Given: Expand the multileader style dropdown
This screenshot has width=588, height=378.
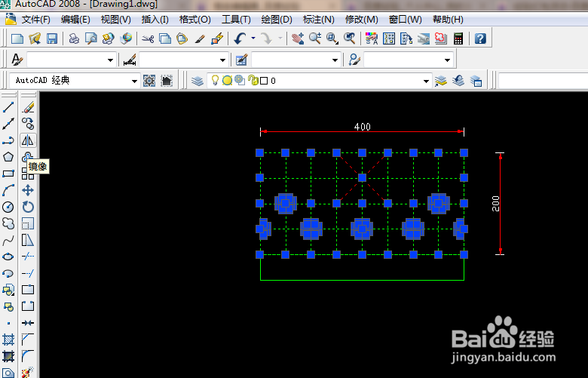Looking at the screenshot, I should pos(447,60).
